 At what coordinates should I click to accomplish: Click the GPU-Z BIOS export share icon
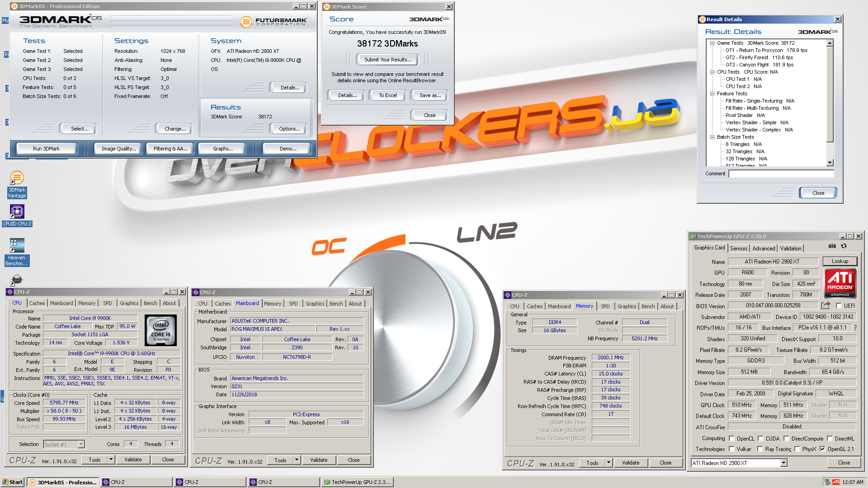[x=826, y=305]
